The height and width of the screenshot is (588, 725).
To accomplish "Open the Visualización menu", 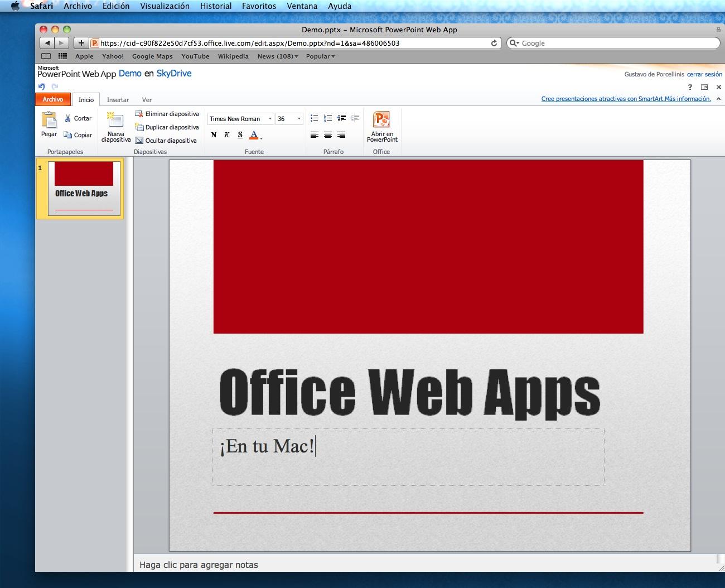I will pyautogui.click(x=165, y=6).
